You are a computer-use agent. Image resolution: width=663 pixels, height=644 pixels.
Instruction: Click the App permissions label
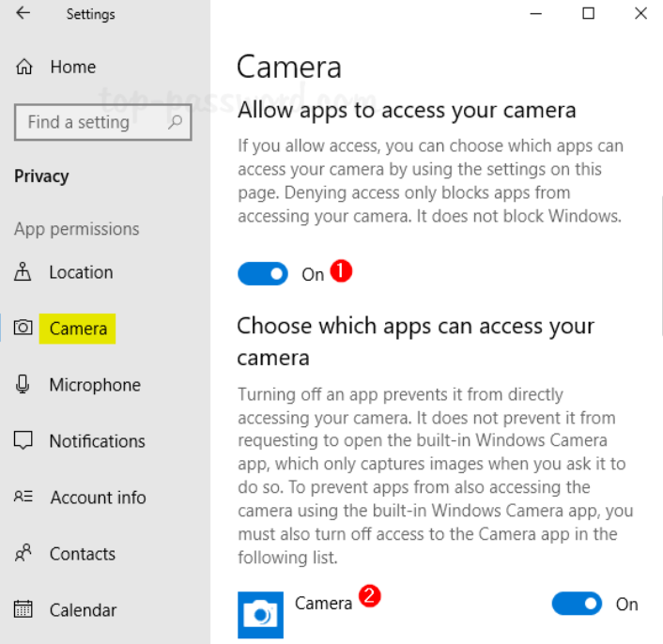(x=76, y=229)
